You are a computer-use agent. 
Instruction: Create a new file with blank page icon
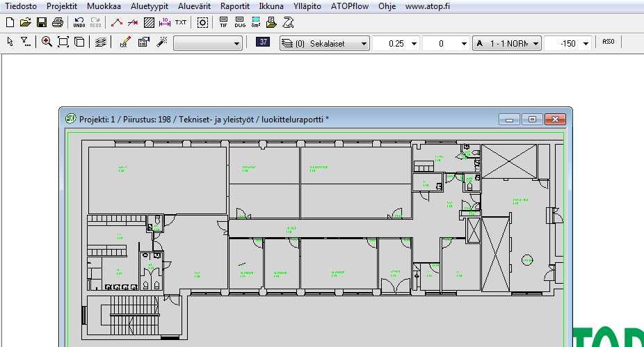tap(10, 22)
